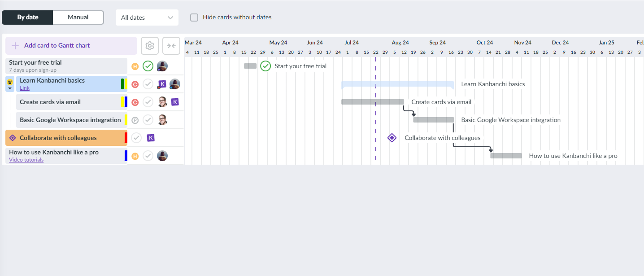The height and width of the screenshot is (276, 644).
Task: Select the How to use Kanbanchi timeline bar
Action: tap(506, 156)
